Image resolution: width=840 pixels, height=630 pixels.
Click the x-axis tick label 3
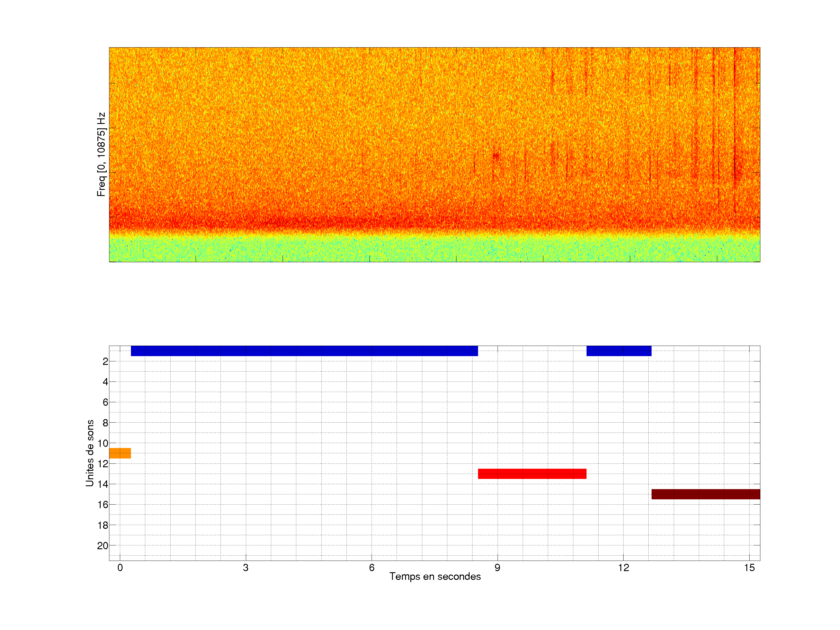[246, 568]
